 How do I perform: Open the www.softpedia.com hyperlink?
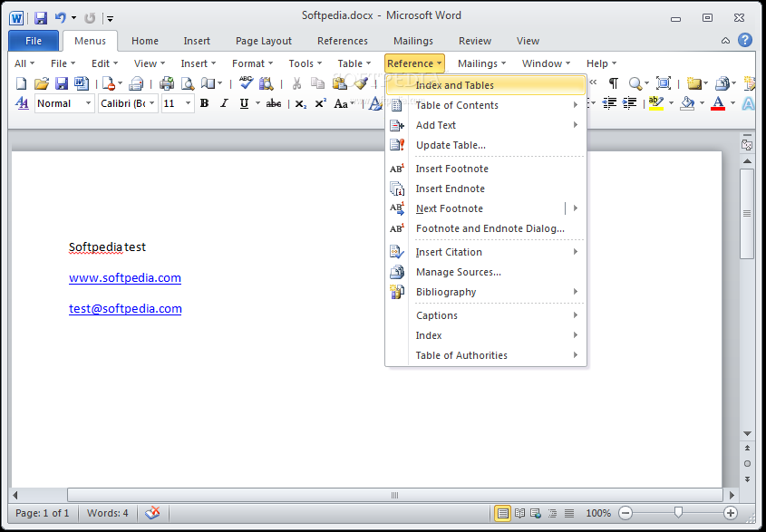pos(125,278)
